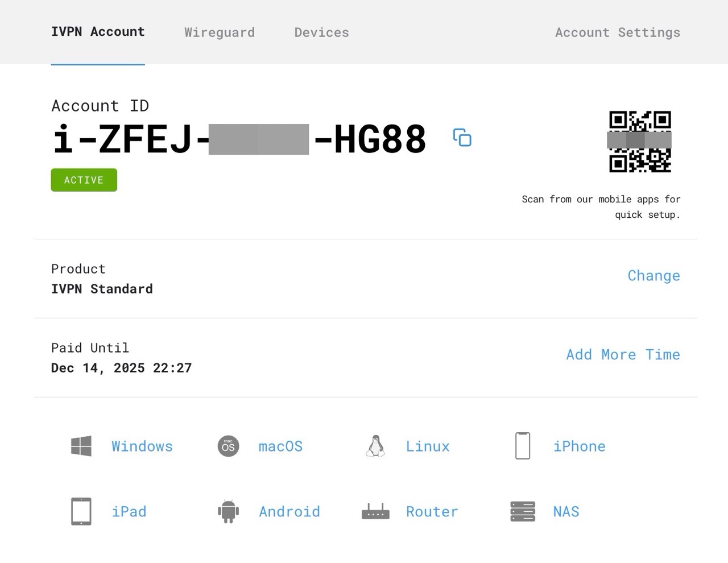728x563 pixels.
Task: Click the iPad tablet icon
Action: pyautogui.click(x=81, y=511)
